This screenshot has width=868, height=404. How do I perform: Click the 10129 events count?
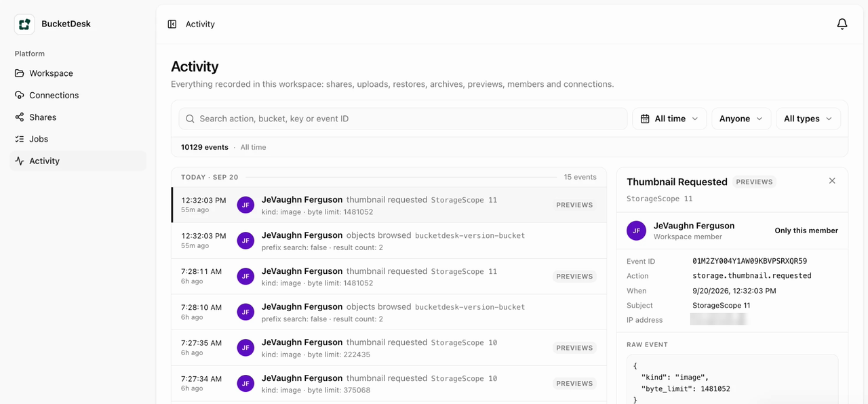point(205,147)
